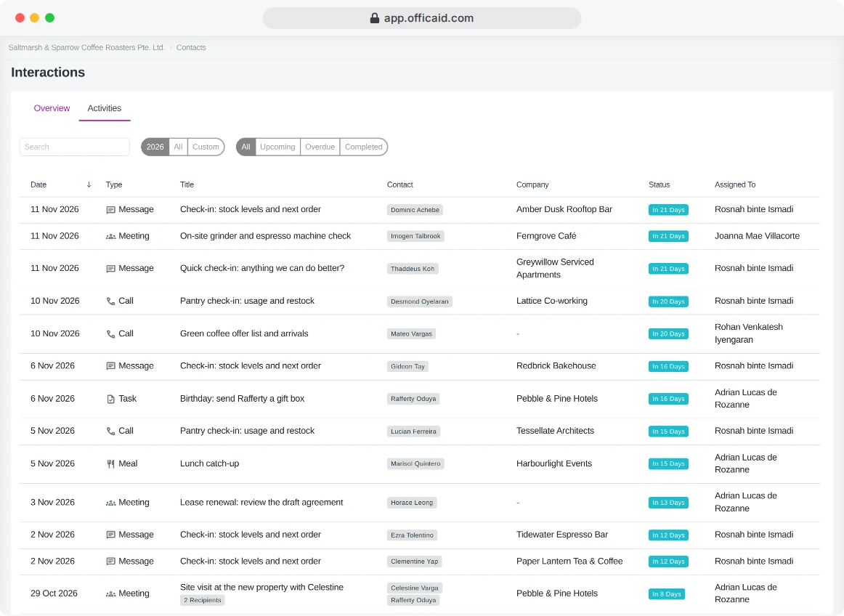844x616 pixels.
Task: Click the In 21 Days status badge for Amber Dusk
Action: click(x=668, y=210)
